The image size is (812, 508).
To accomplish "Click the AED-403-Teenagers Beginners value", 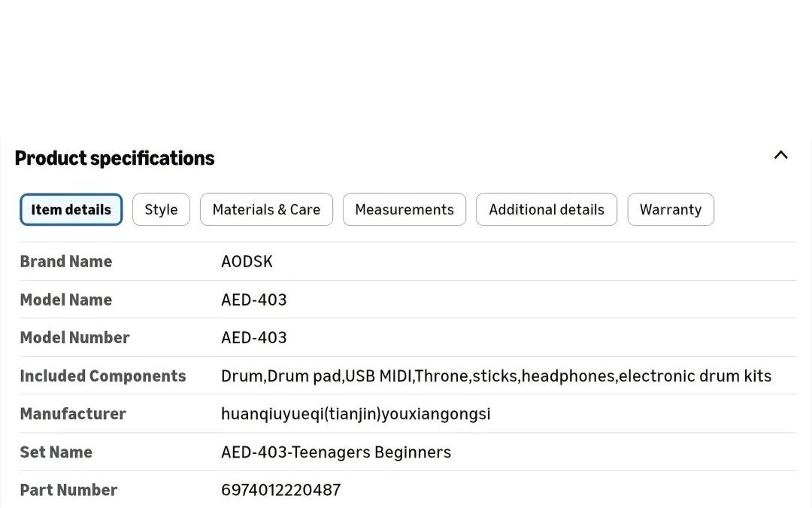I will 335,452.
